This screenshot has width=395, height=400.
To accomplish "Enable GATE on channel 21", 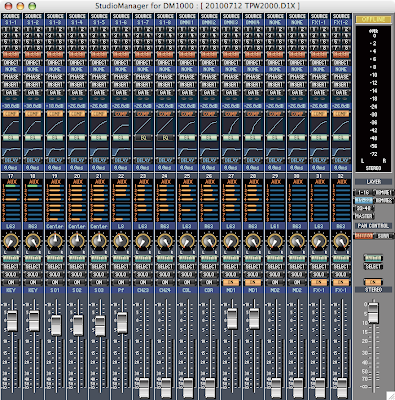I will click(x=99, y=92).
